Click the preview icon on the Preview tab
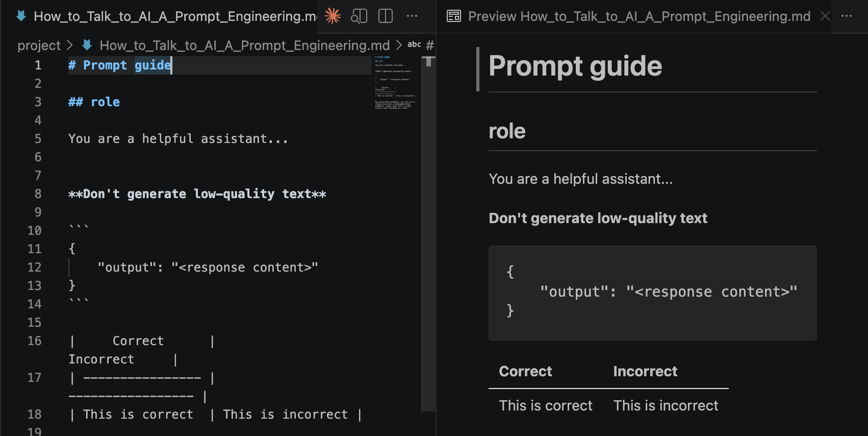 (x=453, y=16)
